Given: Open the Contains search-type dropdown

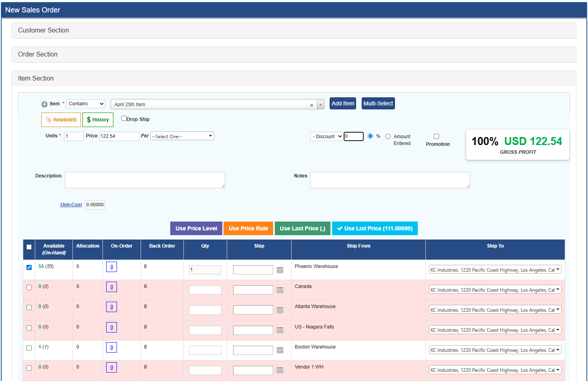Looking at the screenshot, I should click(86, 104).
